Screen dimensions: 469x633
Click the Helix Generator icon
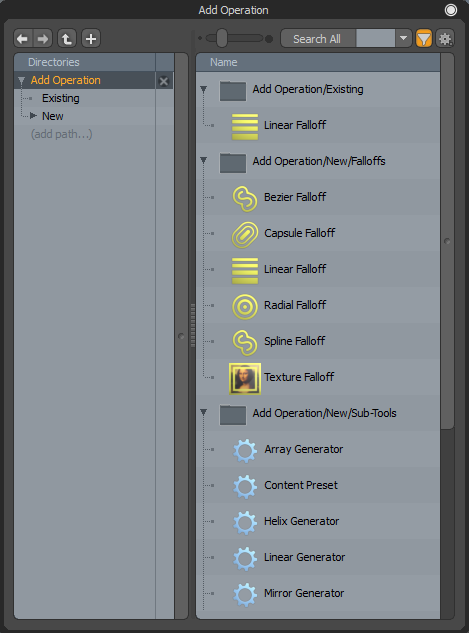coord(245,522)
